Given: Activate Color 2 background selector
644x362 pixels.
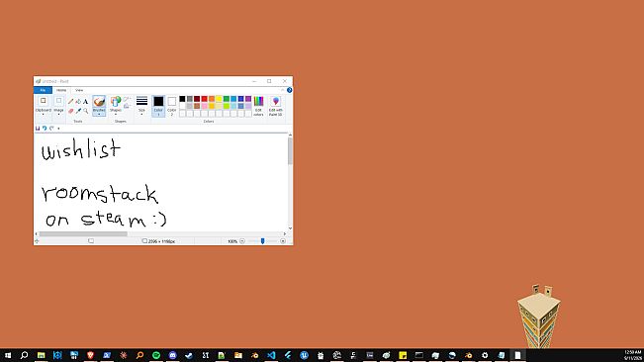Looking at the screenshot, I should click(172, 106).
